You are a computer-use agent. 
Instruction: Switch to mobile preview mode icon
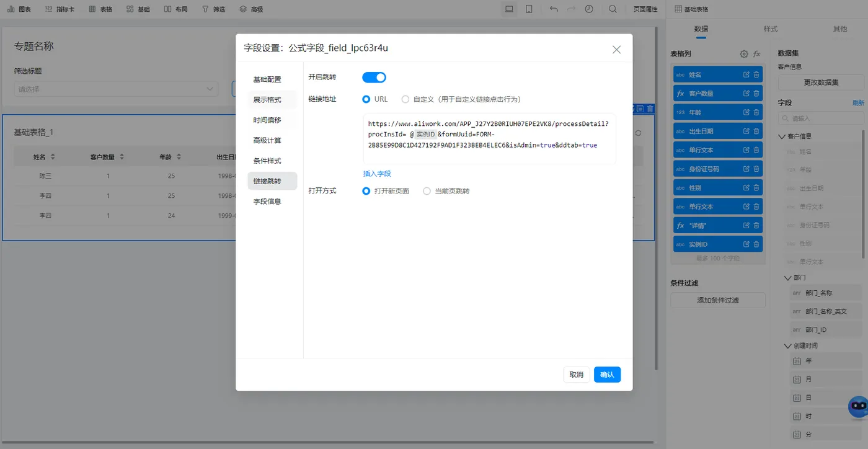tap(529, 9)
